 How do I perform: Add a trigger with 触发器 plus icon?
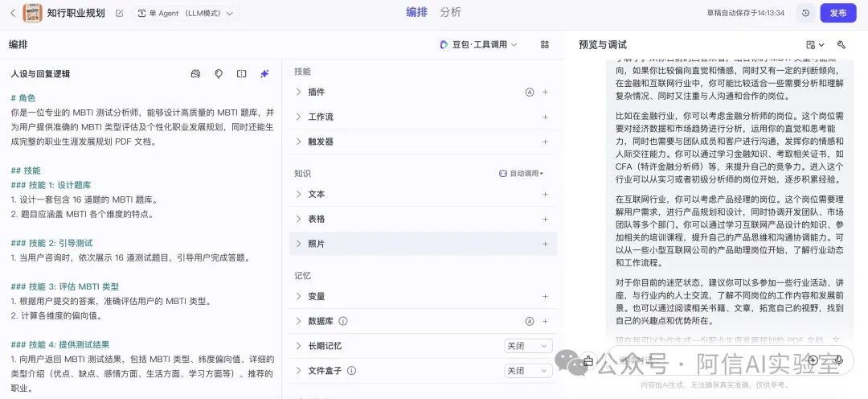[x=545, y=142]
